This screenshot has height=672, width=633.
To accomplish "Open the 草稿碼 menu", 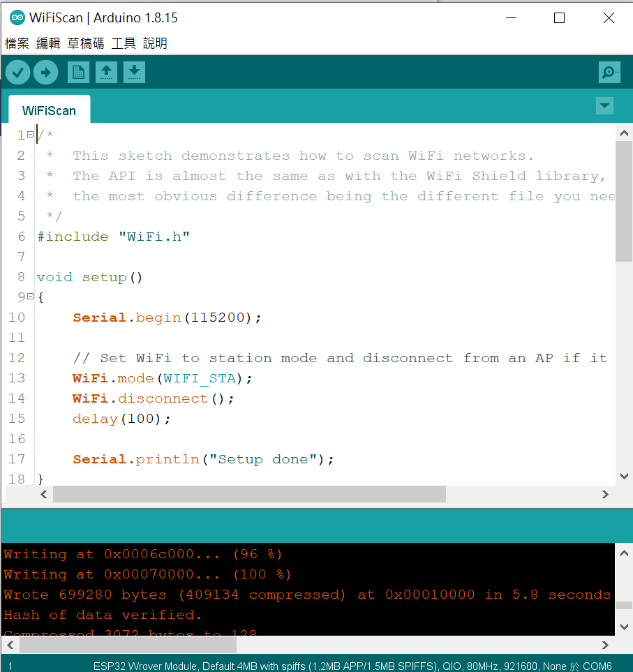I will pos(85,43).
